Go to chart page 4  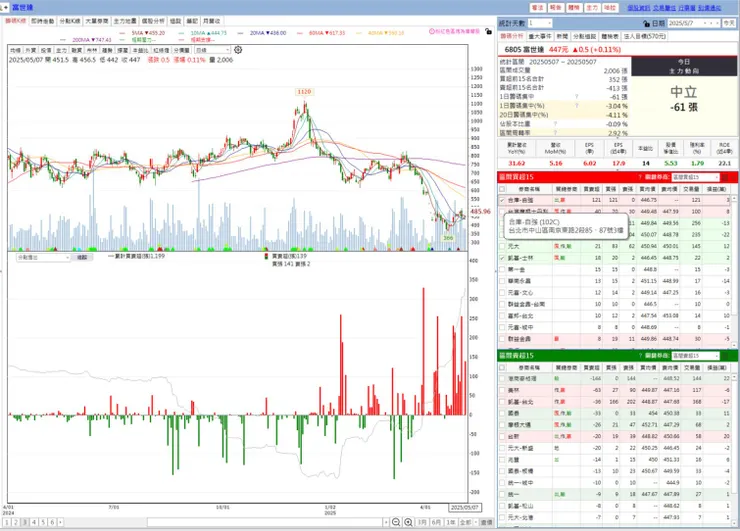click(x=34, y=522)
